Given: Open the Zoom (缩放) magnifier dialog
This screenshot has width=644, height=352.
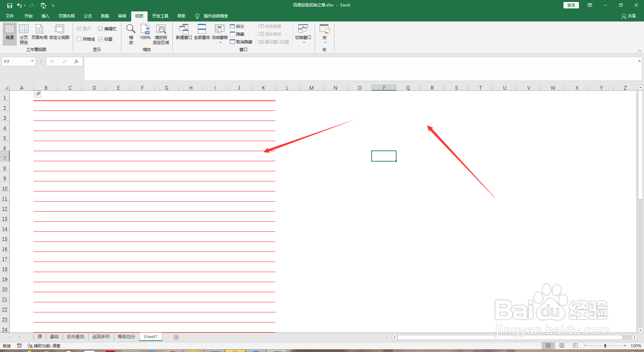Looking at the screenshot, I should [131, 34].
